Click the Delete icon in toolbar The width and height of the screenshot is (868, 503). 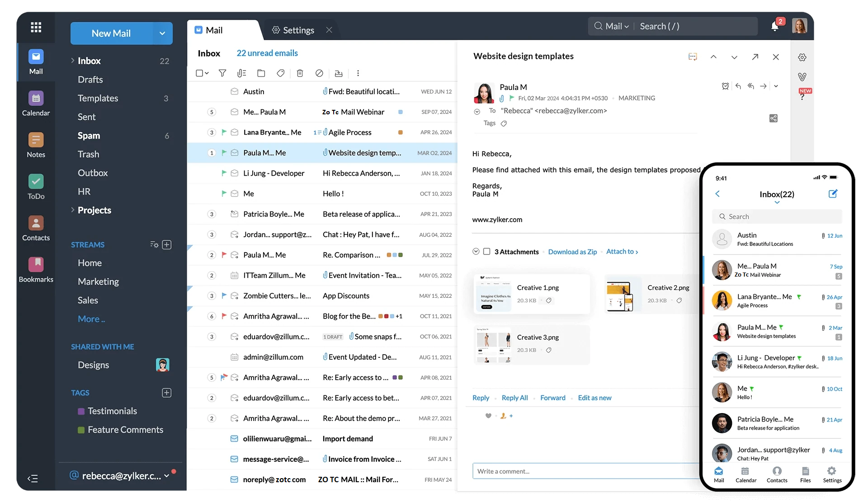pos(299,73)
